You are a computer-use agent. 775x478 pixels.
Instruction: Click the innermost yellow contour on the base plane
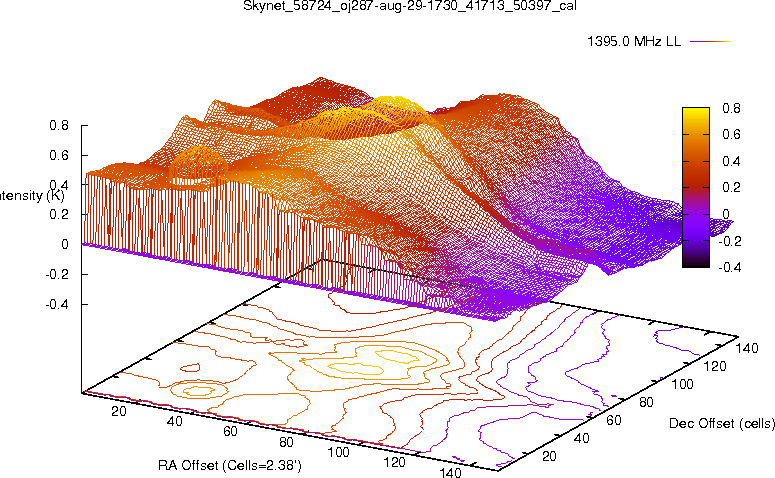click(x=356, y=368)
